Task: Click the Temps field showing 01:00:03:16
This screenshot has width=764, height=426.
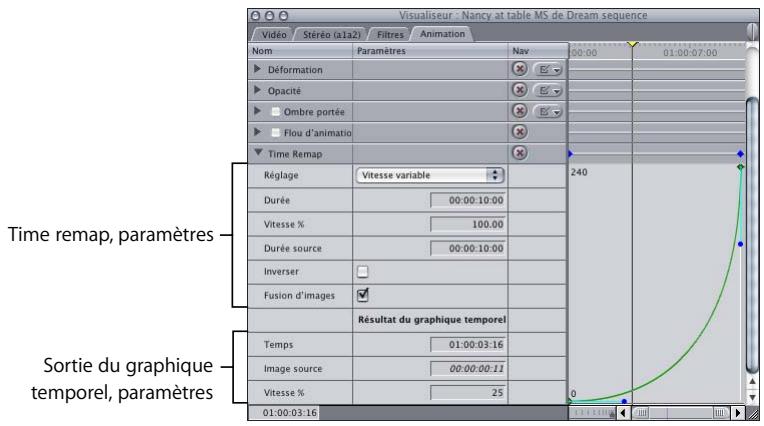Action: click(468, 345)
